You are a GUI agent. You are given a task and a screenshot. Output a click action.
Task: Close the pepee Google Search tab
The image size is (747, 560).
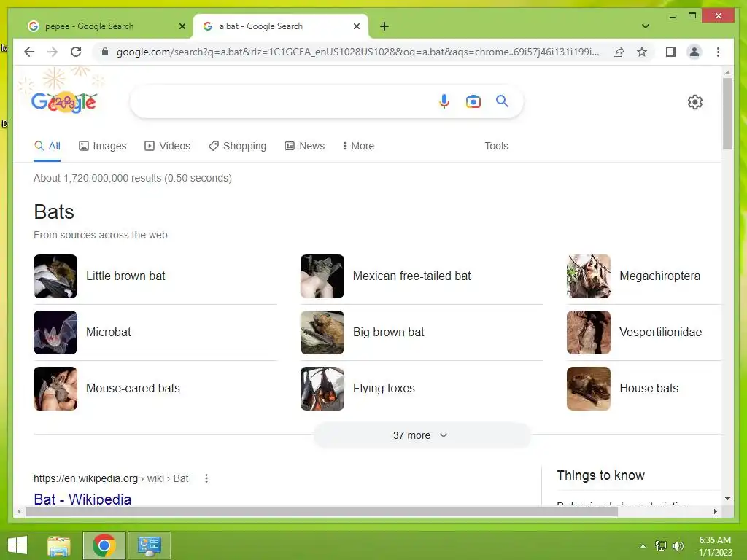pos(182,26)
